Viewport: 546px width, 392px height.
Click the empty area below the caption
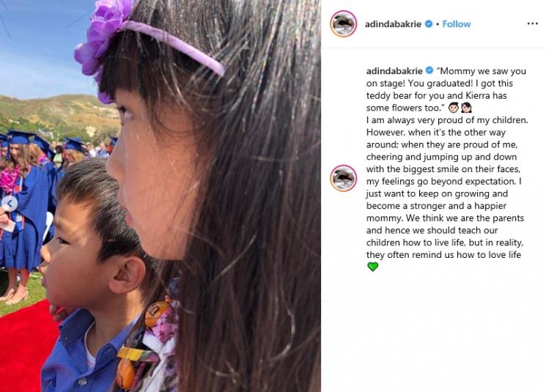[x=434, y=330]
